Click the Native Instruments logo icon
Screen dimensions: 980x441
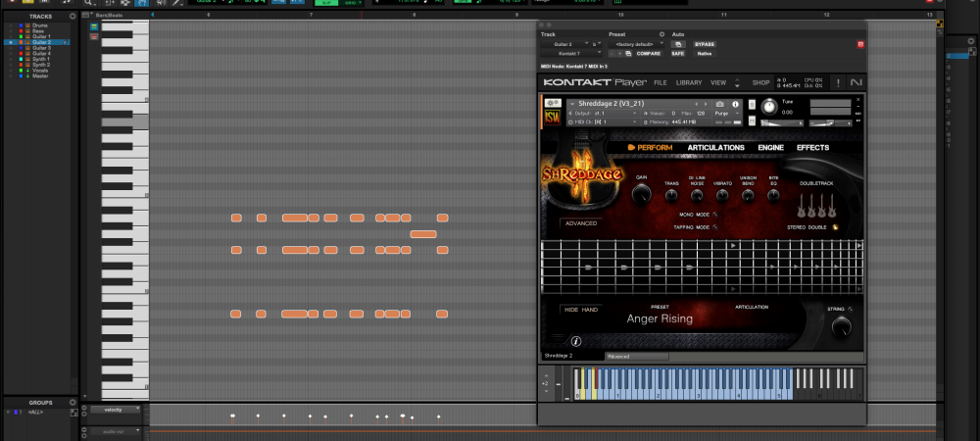point(857,82)
